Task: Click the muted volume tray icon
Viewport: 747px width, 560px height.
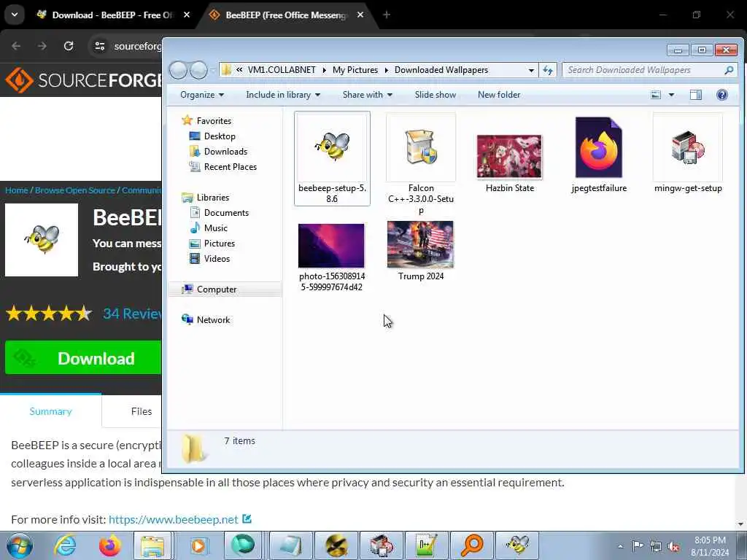Action: [673, 546]
